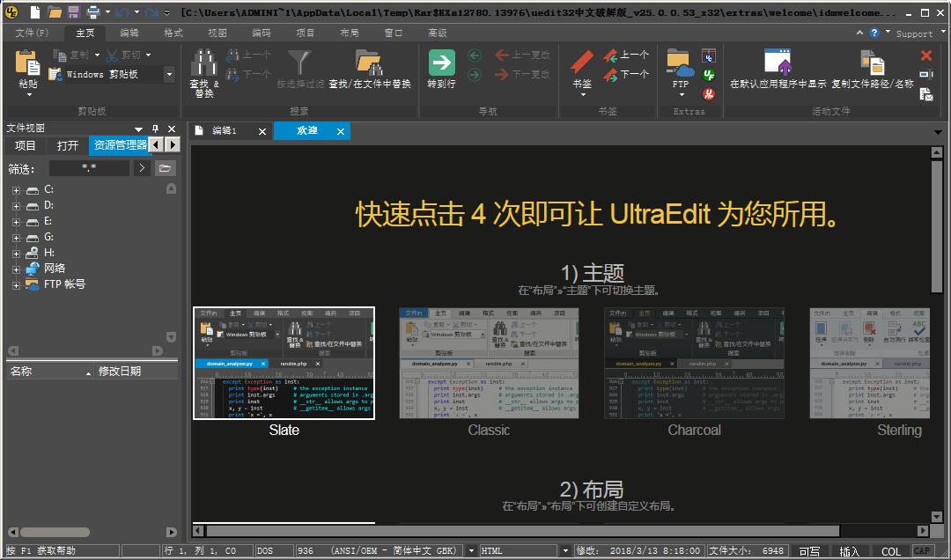Switch to the 视图 (View) ribbon tab
This screenshot has height=560, width=951.
[217, 33]
